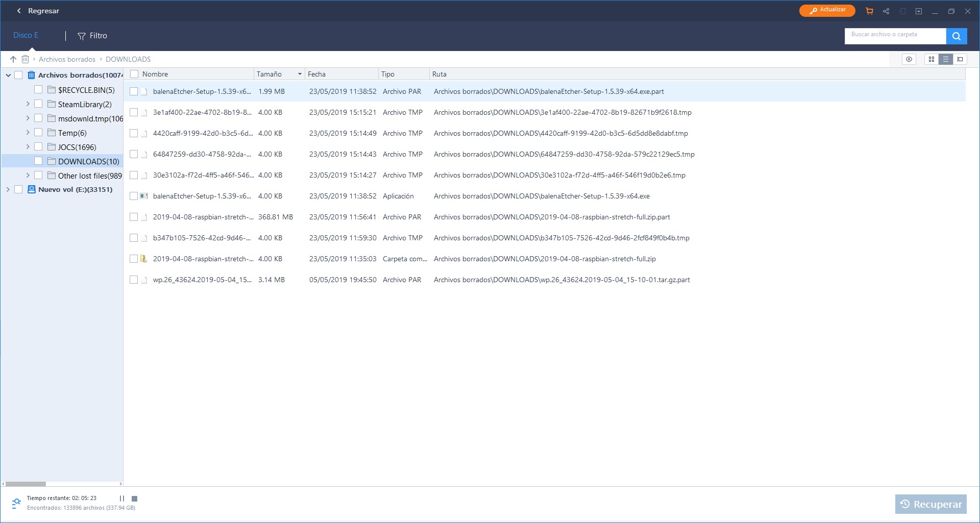Tick the DOWNLOADS(10) folder checkbox

coord(38,161)
